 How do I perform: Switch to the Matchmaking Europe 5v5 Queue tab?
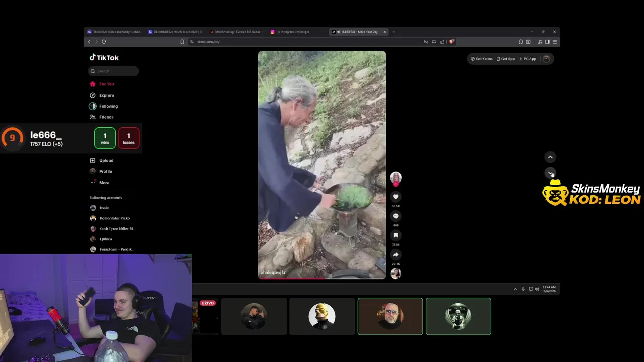pyautogui.click(x=235, y=32)
